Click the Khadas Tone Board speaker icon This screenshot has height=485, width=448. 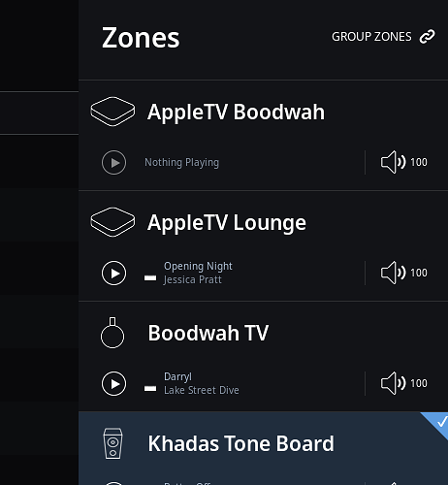point(112,443)
